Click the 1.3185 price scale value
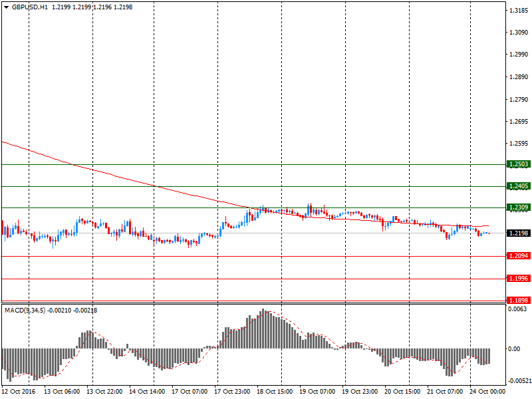The image size is (532, 399). 519,11
